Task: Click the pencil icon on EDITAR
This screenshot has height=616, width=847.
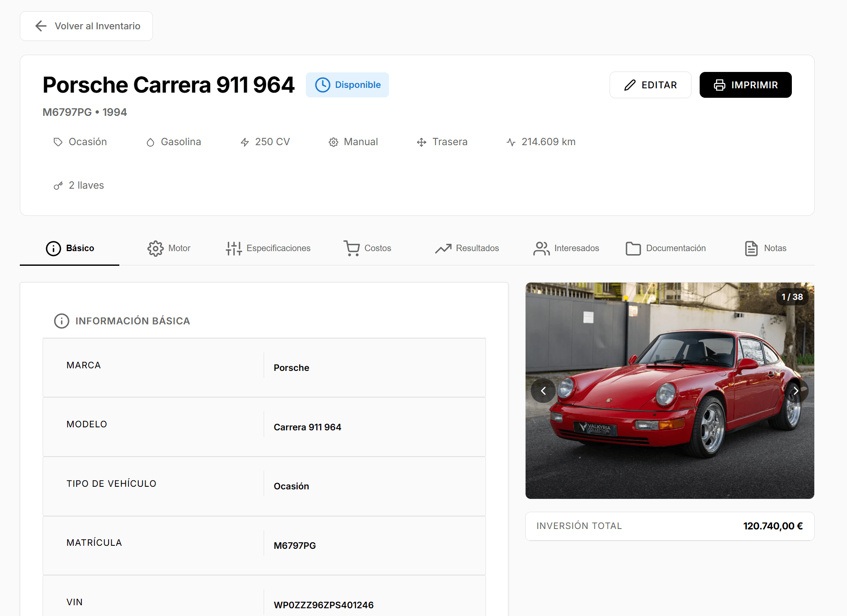Action: point(630,85)
